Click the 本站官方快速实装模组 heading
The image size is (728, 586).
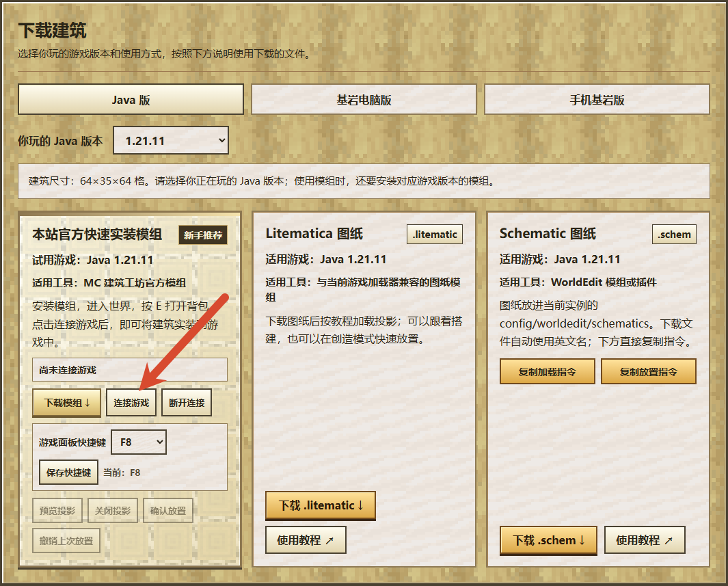(x=97, y=234)
